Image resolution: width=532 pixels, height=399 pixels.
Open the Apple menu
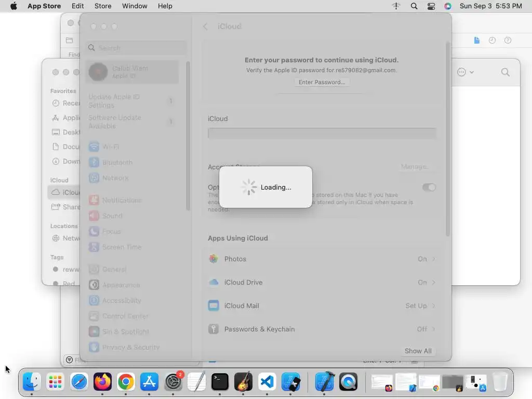pyautogui.click(x=14, y=6)
